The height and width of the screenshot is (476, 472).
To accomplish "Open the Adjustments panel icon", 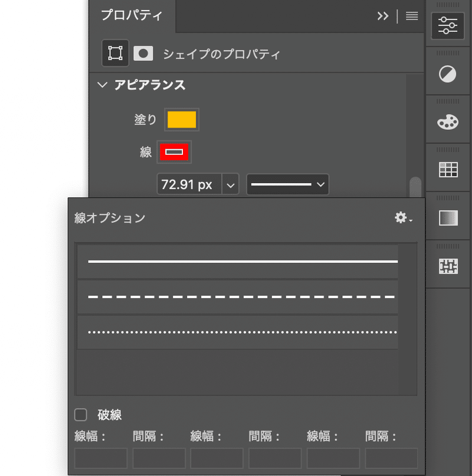I will [448, 74].
